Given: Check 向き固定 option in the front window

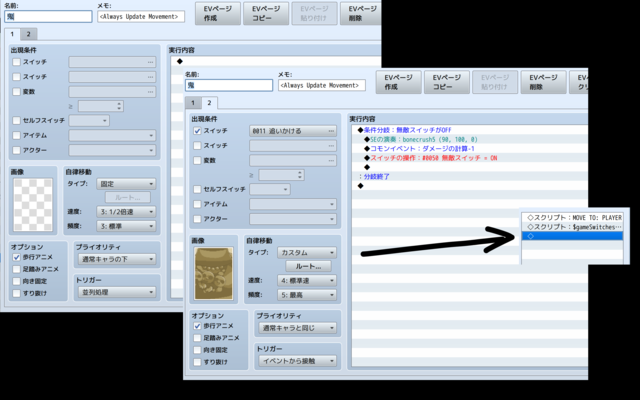Looking at the screenshot, I should coord(197,350).
